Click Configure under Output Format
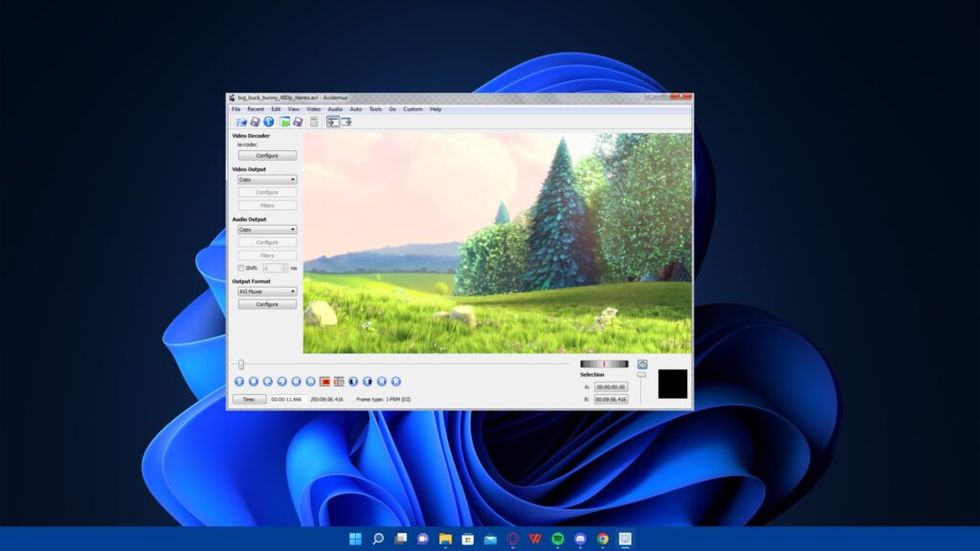The height and width of the screenshot is (551, 980). coord(267,304)
